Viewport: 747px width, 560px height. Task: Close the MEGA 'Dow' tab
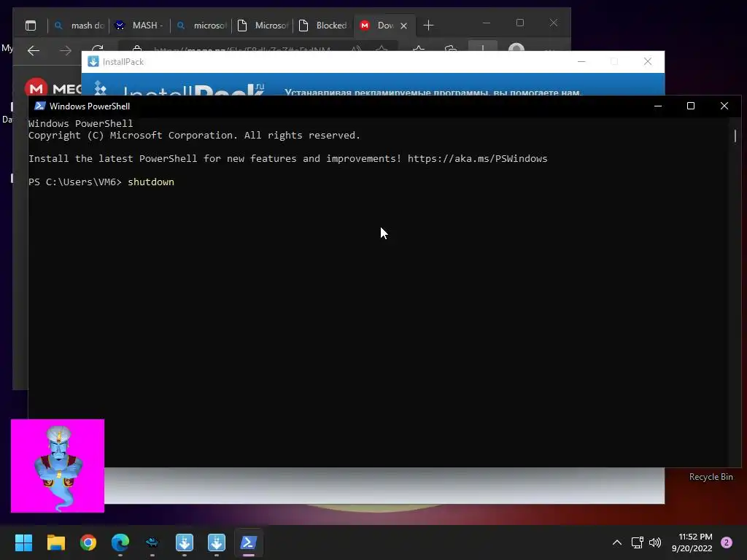pos(403,26)
